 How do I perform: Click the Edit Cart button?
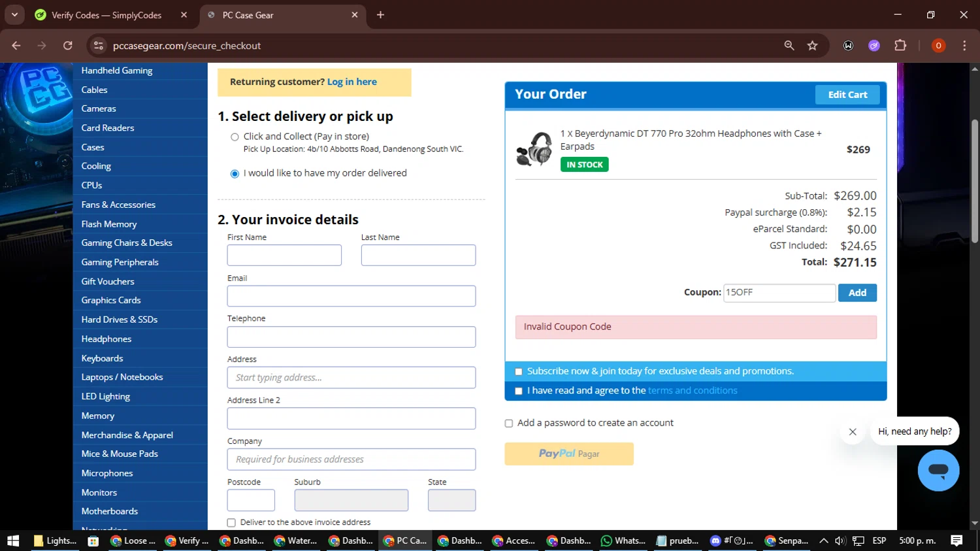click(847, 95)
